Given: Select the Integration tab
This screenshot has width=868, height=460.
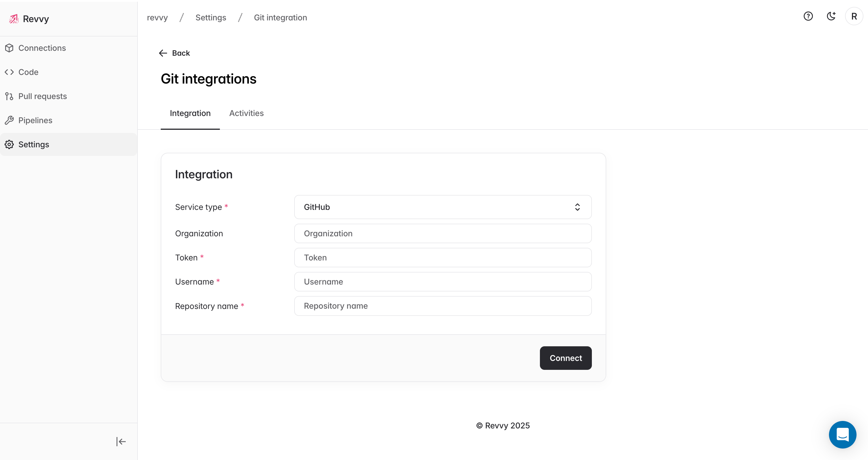Looking at the screenshot, I should click(190, 113).
